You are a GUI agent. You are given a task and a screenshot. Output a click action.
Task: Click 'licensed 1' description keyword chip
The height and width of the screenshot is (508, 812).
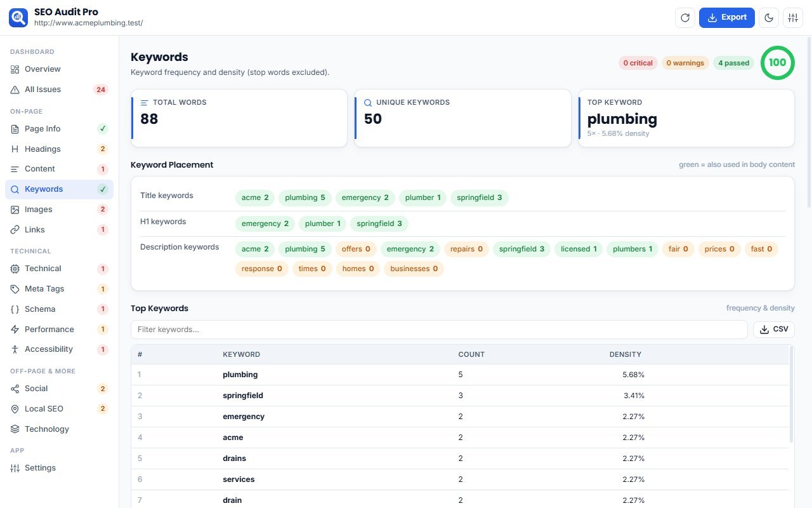point(579,249)
